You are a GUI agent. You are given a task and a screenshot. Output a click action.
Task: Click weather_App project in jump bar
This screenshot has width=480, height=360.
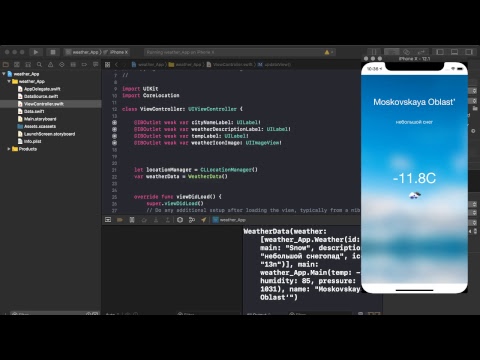pyautogui.click(x=148, y=65)
